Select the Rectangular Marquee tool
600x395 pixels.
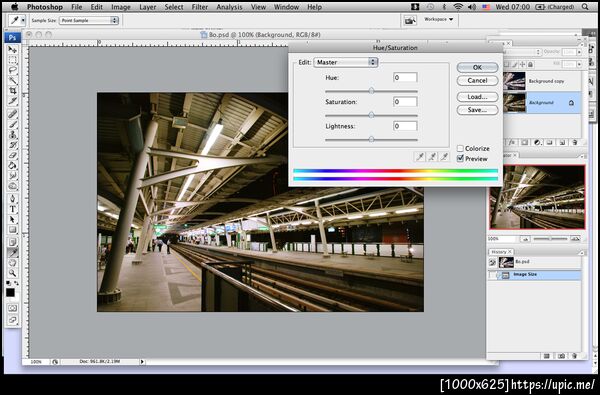(13, 60)
